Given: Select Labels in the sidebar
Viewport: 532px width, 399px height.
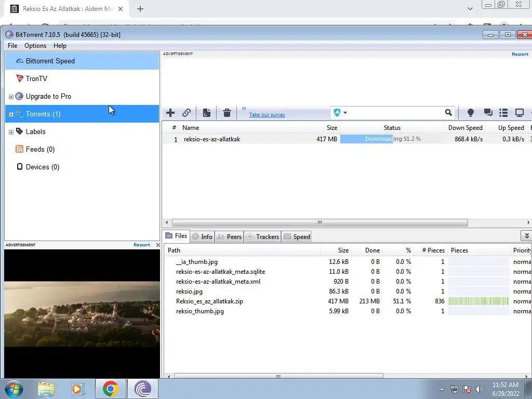Looking at the screenshot, I should 82,131.
